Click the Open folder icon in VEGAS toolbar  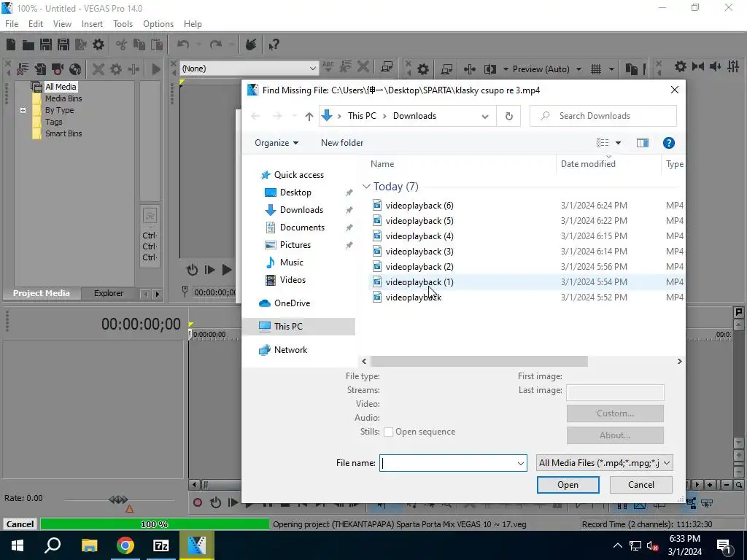pyautogui.click(x=28, y=44)
